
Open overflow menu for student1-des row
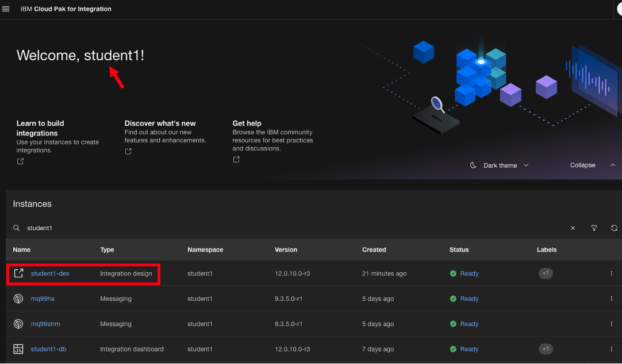tap(611, 274)
